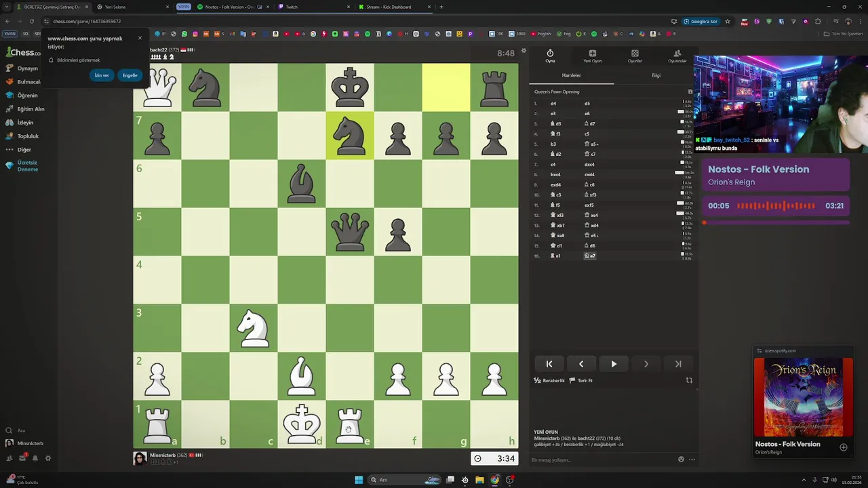Screen dimensions: 868x488
Task: Open a new browser tab
Action: [441, 7]
